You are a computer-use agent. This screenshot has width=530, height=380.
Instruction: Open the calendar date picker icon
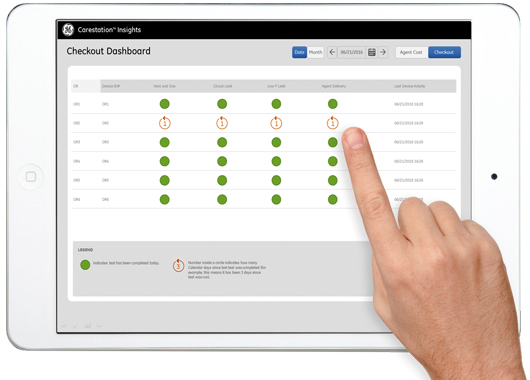(x=371, y=52)
